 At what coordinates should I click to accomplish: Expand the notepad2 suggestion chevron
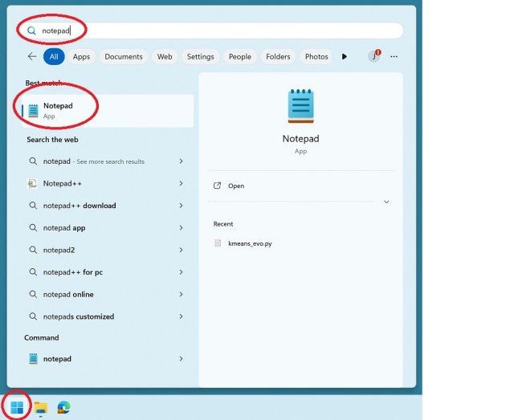pyautogui.click(x=181, y=250)
